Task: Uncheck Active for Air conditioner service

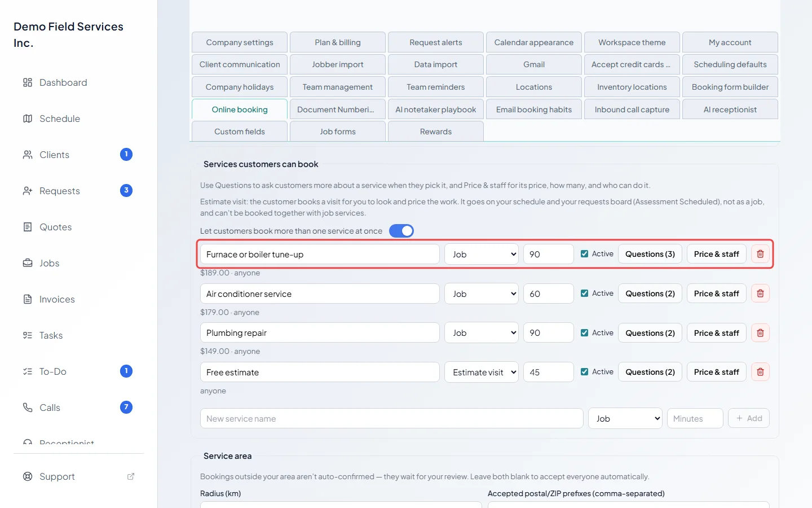Action: click(584, 294)
